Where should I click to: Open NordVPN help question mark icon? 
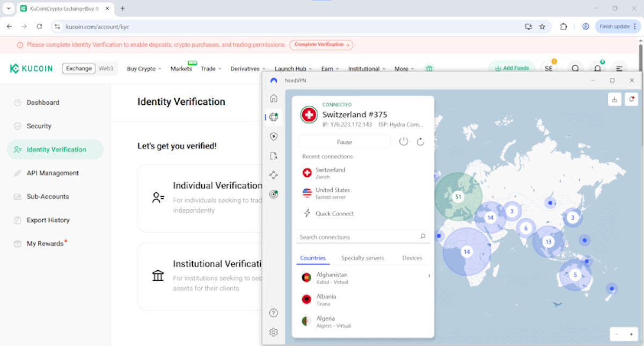click(274, 313)
